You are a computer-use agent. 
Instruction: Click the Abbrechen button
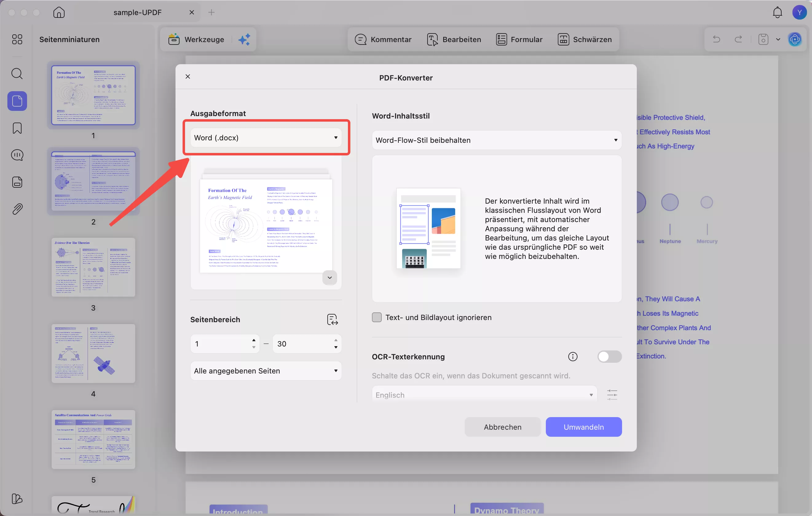pos(502,427)
